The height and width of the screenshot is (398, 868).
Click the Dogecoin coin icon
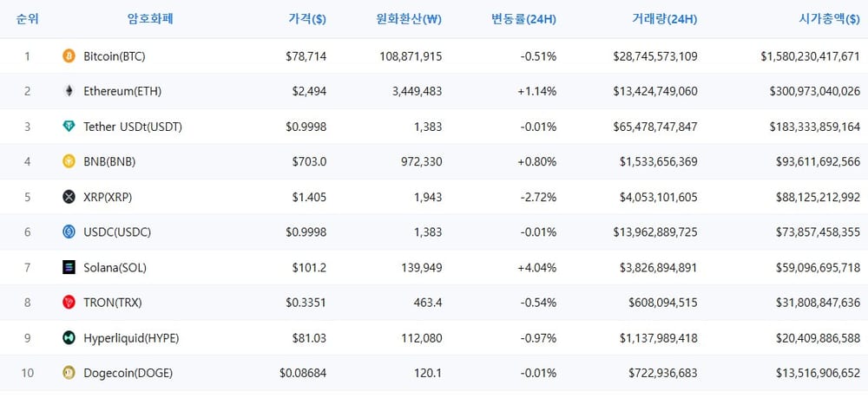coord(69,373)
